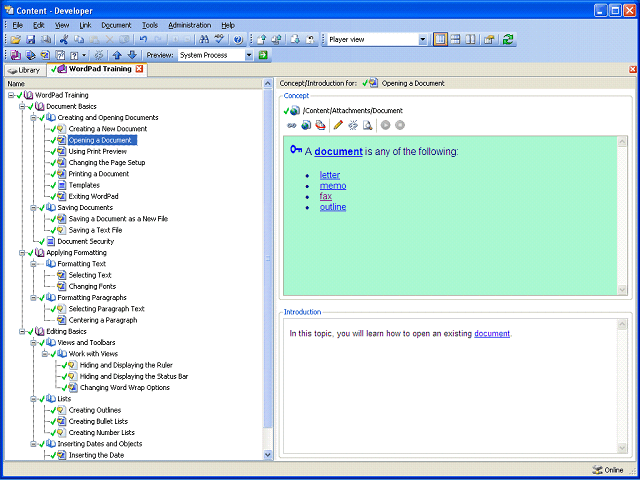Viewport: 640px width, 480px height.
Task: Click the 'document' link in the Introduction
Action: [492, 333]
